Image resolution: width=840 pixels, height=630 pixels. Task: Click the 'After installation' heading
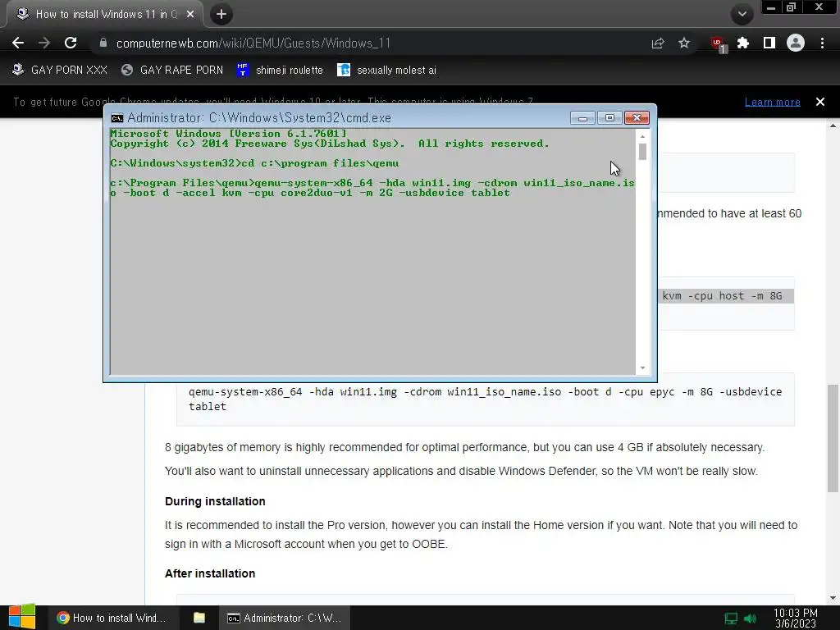pyautogui.click(x=210, y=573)
